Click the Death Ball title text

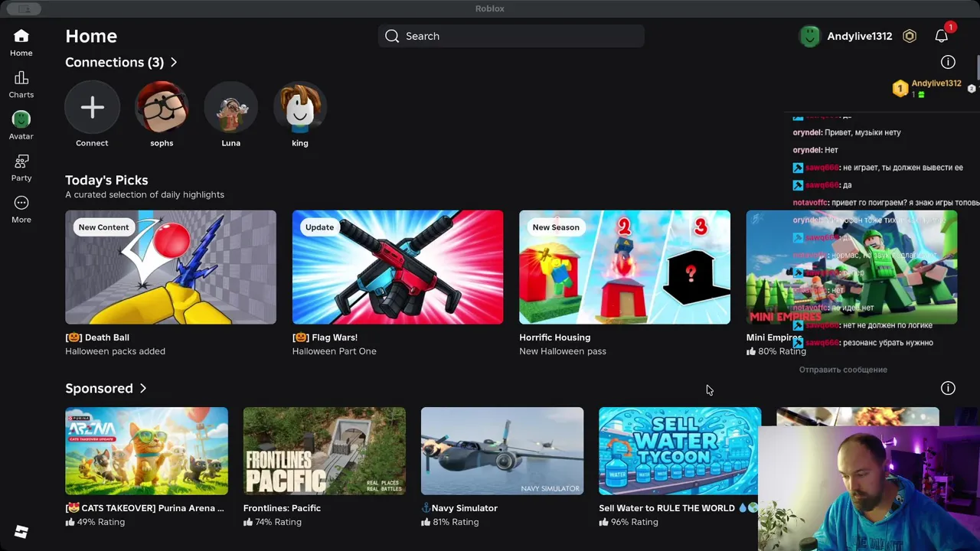point(97,337)
